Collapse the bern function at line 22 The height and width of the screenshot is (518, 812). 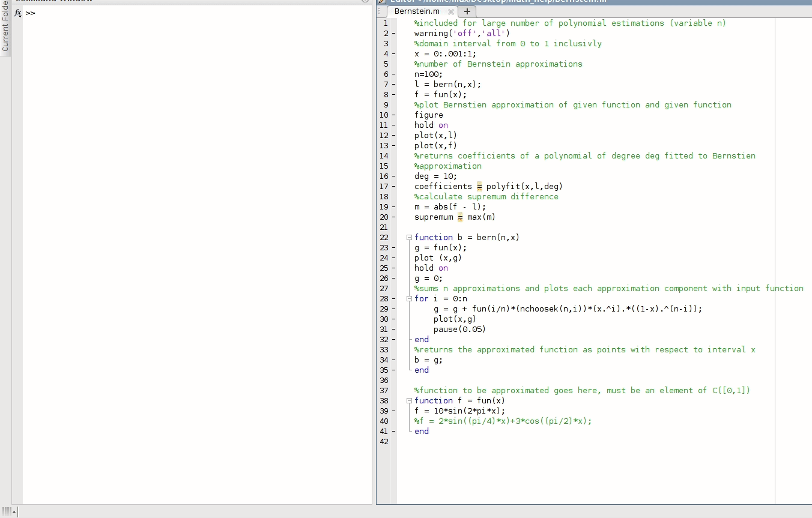click(x=409, y=237)
